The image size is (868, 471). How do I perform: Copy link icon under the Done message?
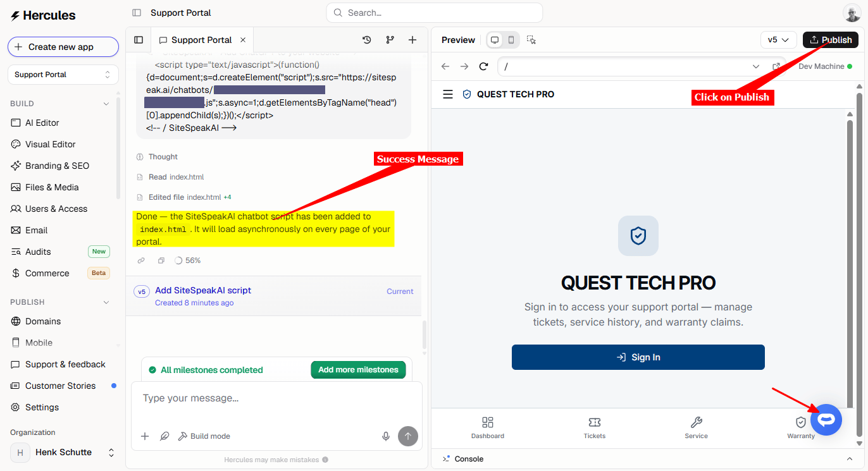click(x=141, y=260)
